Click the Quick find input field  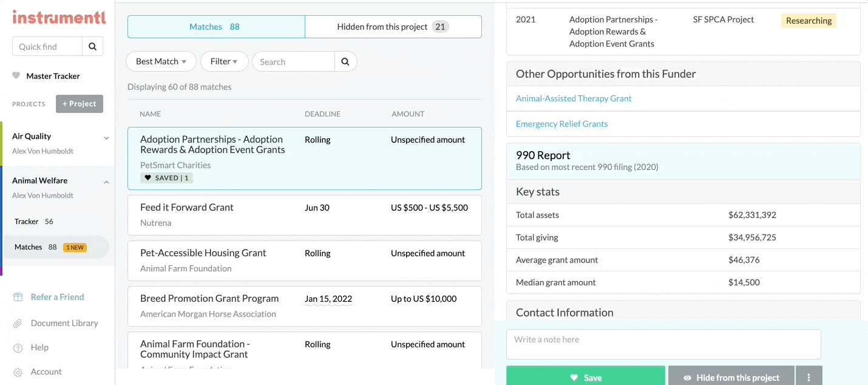[47, 46]
